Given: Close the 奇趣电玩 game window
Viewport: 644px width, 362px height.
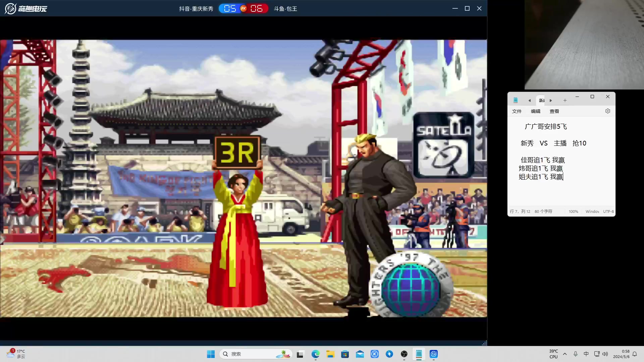Looking at the screenshot, I should pos(479,8).
